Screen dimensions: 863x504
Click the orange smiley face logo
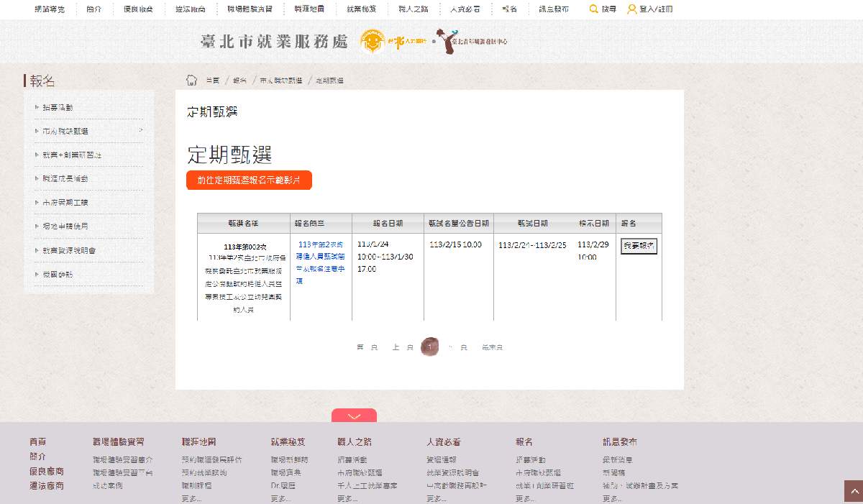coord(371,41)
